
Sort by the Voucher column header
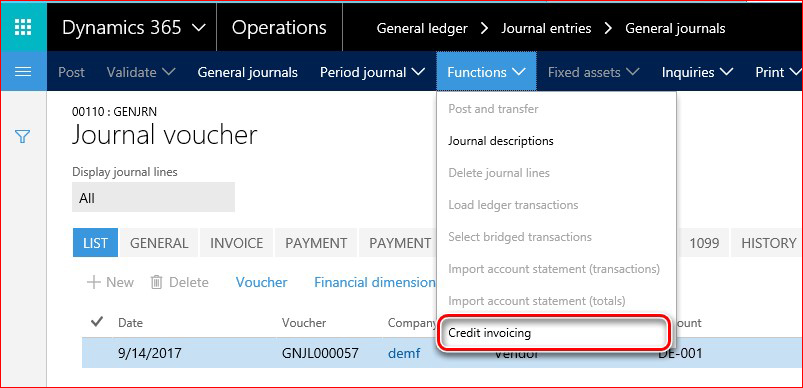coord(304,323)
